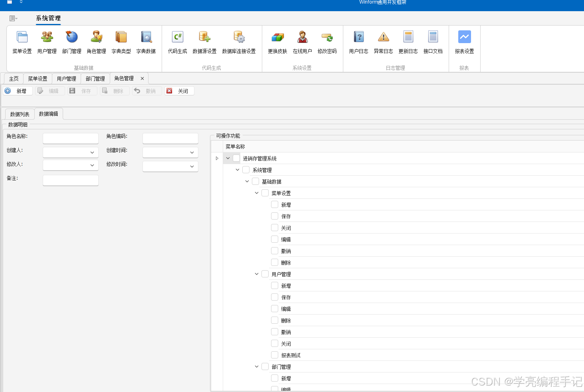
Task: Check the 菜单设置 tree checkbox
Action: pyautogui.click(x=265, y=193)
